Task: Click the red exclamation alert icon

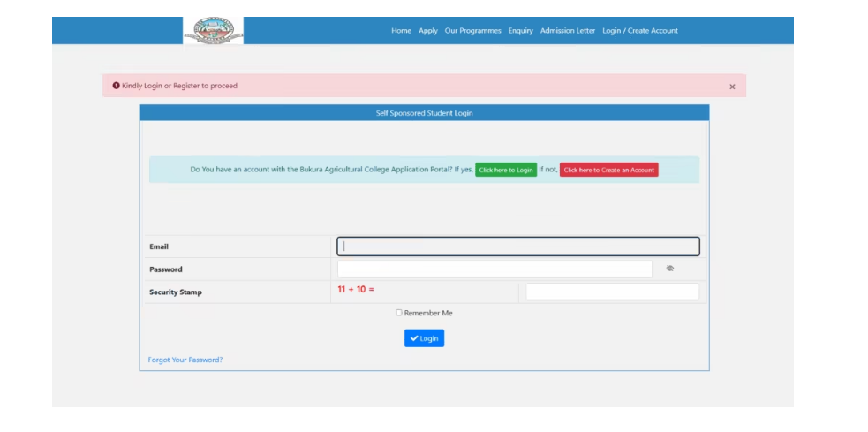Action: pyautogui.click(x=116, y=86)
